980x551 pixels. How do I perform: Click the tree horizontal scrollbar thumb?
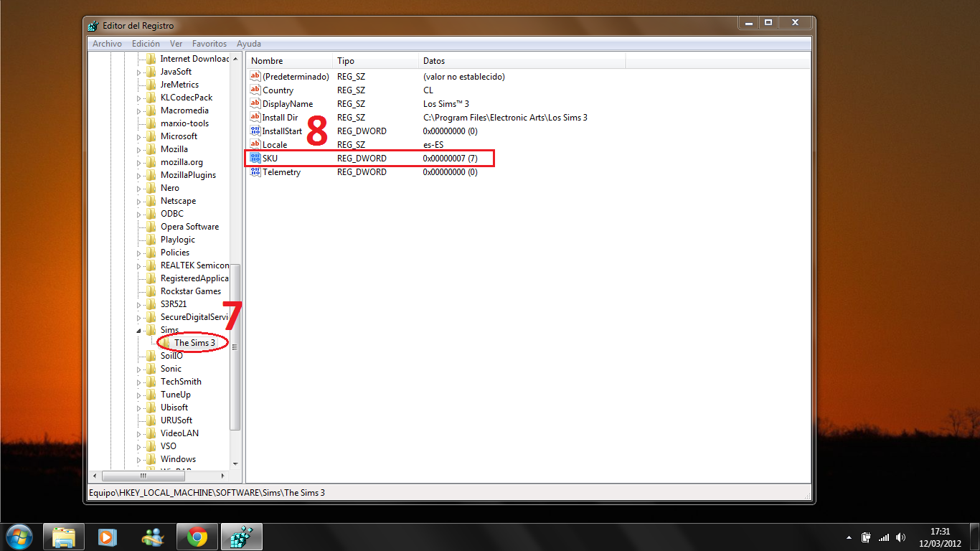click(143, 476)
